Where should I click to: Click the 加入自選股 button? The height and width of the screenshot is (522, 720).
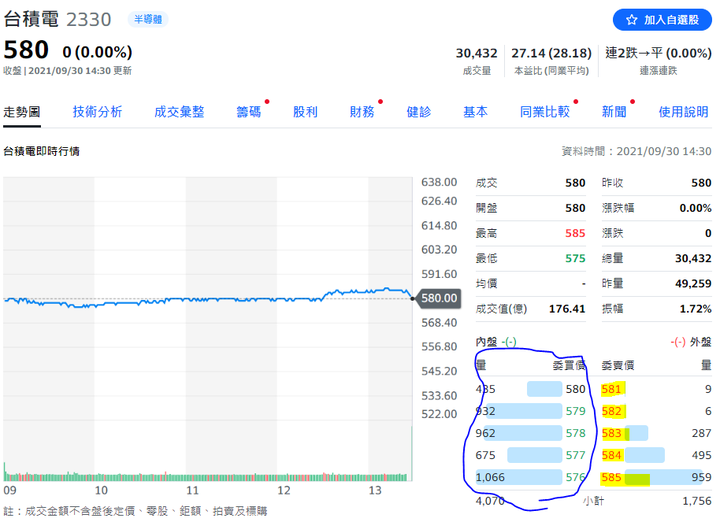(x=662, y=20)
